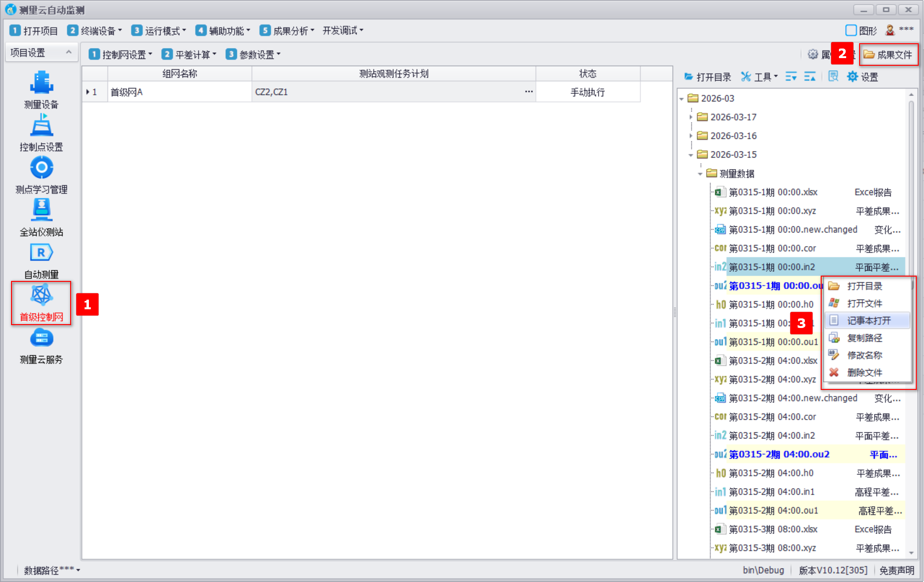Open the 工具 dropdown in results panel
This screenshot has width=924, height=582.
pos(759,77)
